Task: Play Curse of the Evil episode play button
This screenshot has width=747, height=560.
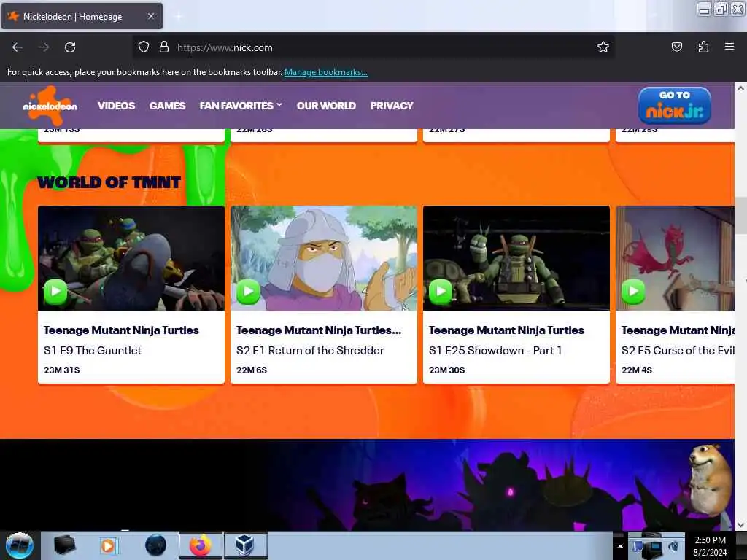Action: click(x=633, y=291)
